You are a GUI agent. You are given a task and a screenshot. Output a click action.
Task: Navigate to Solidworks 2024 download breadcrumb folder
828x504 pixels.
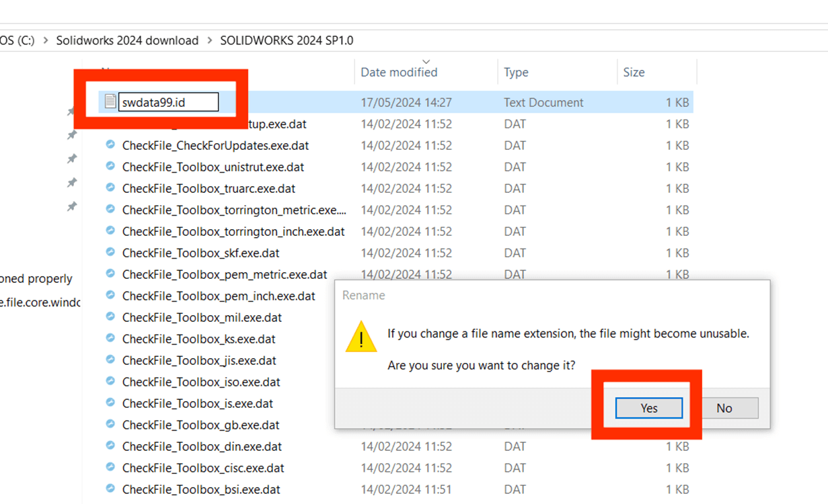[x=127, y=40]
